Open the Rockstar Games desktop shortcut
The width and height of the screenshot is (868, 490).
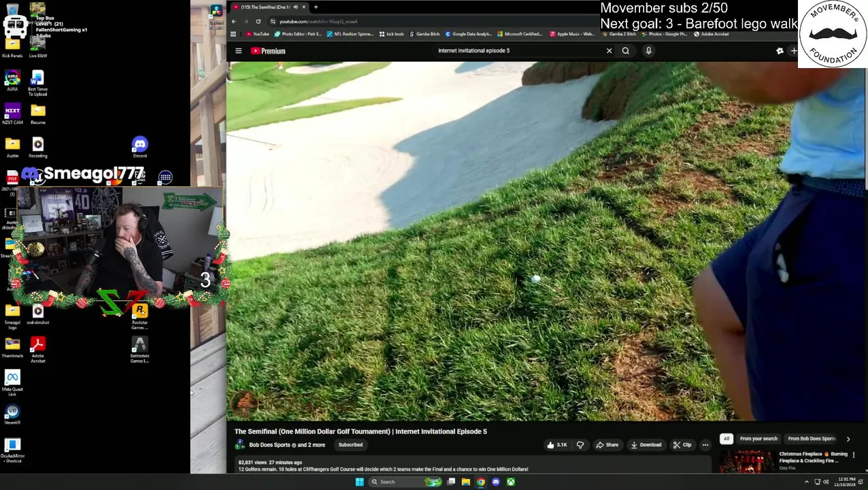click(139, 316)
